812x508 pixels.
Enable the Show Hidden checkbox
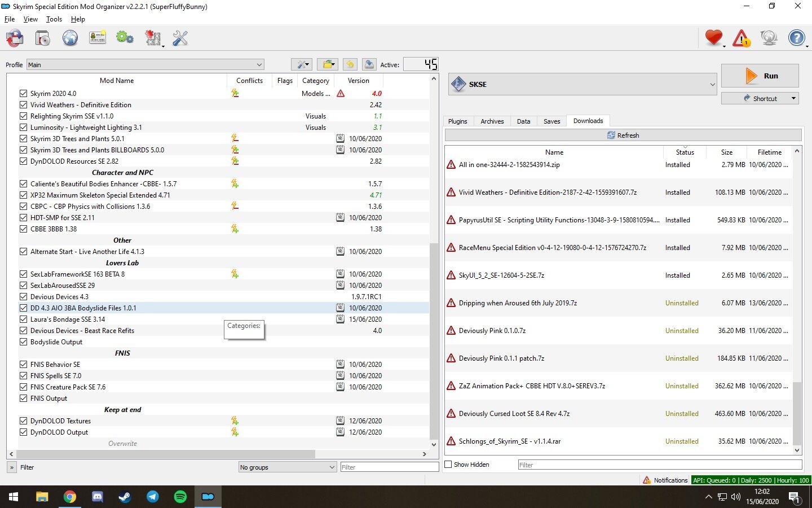pos(448,465)
